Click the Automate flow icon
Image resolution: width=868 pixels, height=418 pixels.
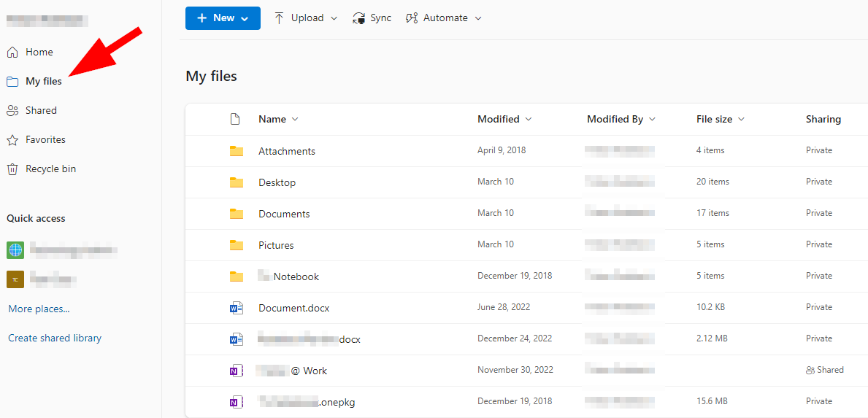pyautogui.click(x=411, y=18)
